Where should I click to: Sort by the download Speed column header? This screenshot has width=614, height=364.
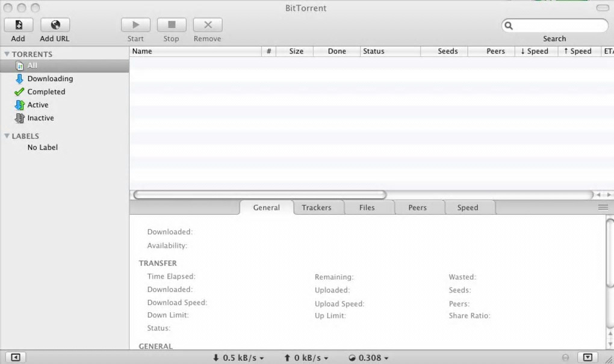click(536, 51)
